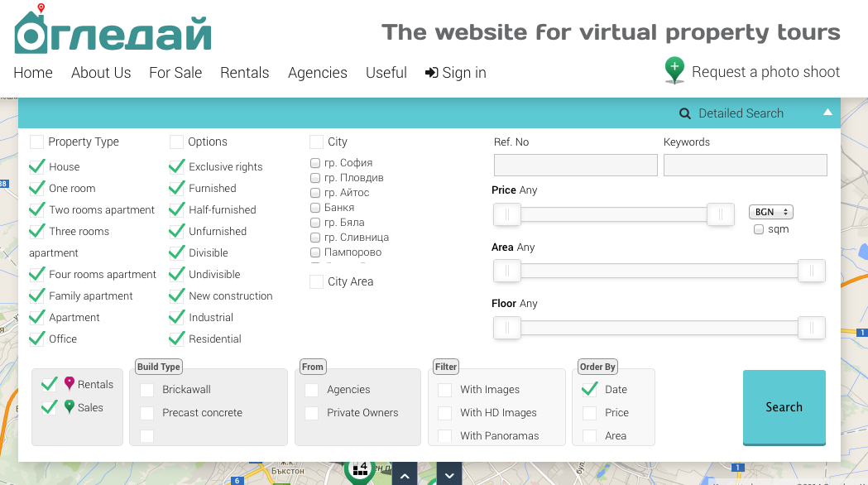Click the green Sales map pin icon

pos(69,407)
